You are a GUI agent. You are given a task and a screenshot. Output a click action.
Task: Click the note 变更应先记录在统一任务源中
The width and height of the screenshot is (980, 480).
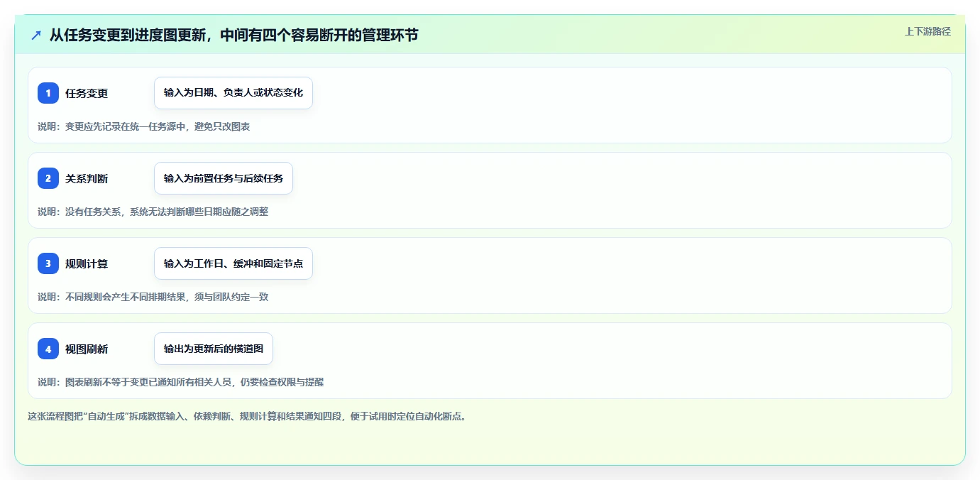pyautogui.click(x=143, y=126)
